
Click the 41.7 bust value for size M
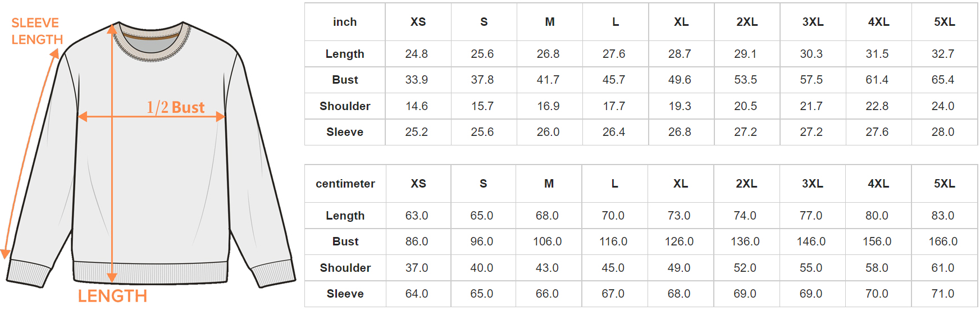548,80
